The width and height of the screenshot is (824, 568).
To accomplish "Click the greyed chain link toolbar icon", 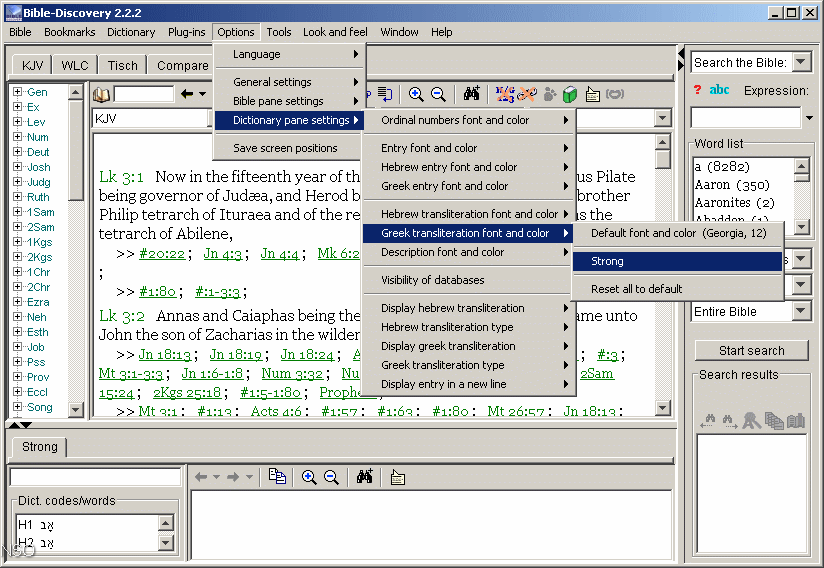I will [x=615, y=94].
